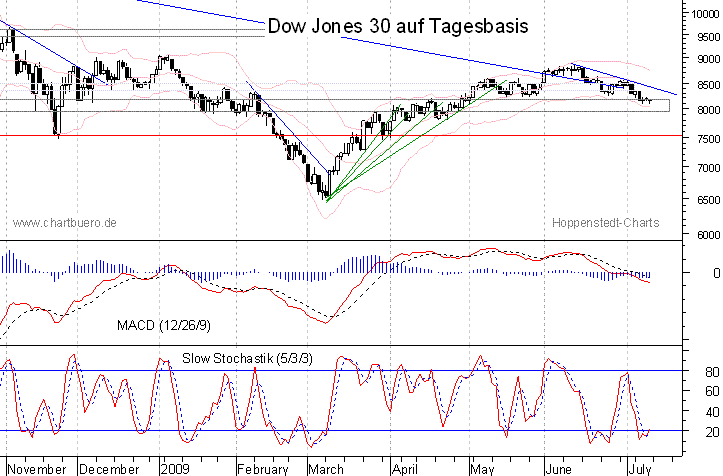Click the stochastic 80 axis value

click(712, 372)
